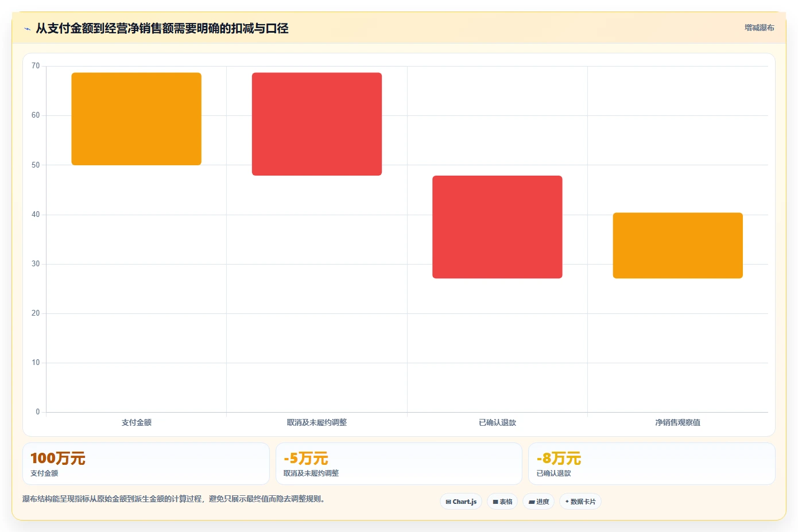The height and width of the screenshot is (532, 798).
Task: Click the y-axis value 70
Action: 36,66
